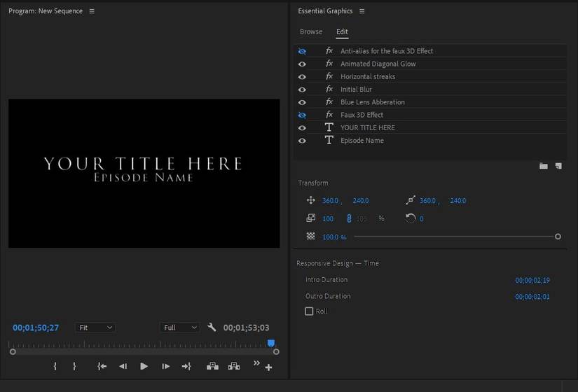Enable the Roll checkbox

(x=309, y=311)
